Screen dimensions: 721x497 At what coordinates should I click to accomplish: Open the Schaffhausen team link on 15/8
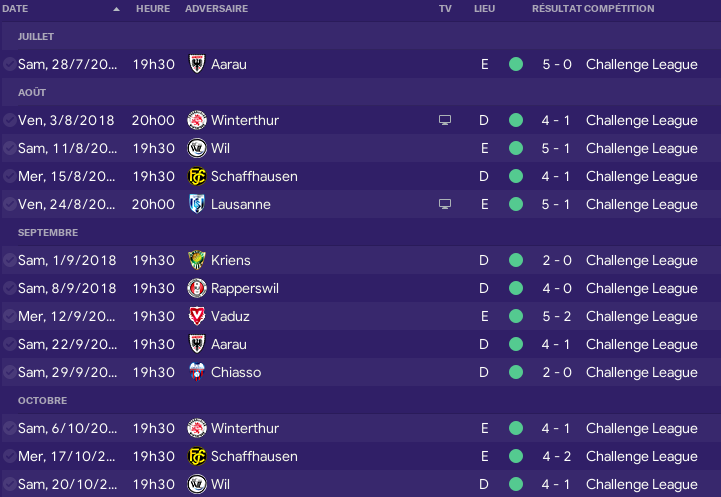point(254,177)
